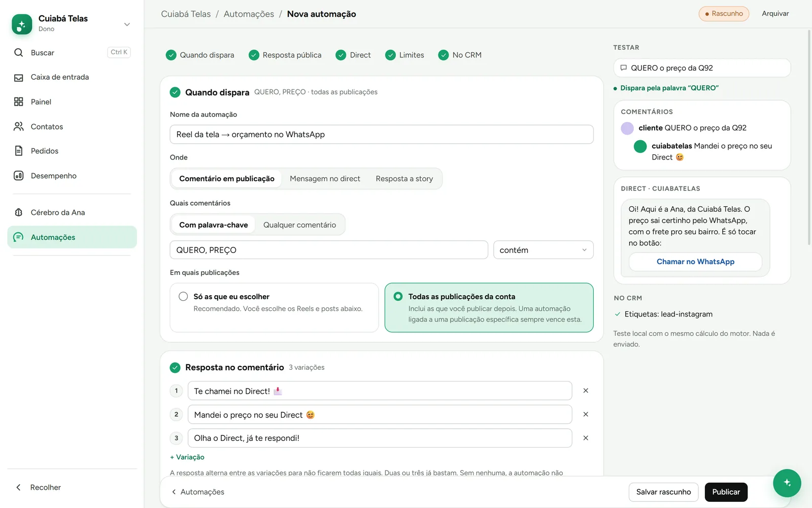
Task: Click the Chamar no WhatsApp preview button
Action: tap(695, 262)
